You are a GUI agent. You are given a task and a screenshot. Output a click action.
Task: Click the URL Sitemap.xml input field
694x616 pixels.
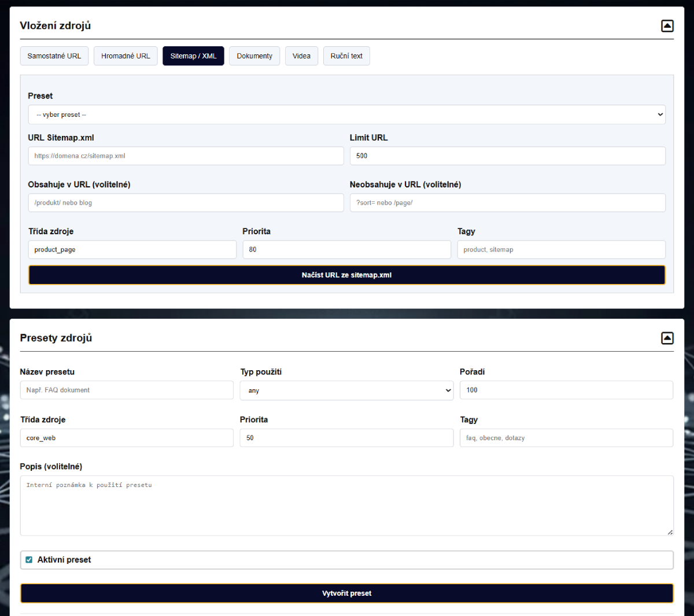[x=186, y=156]
